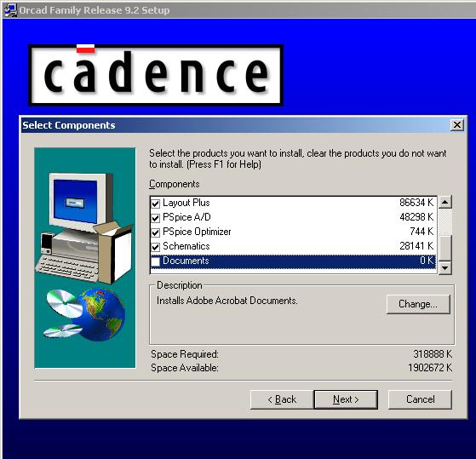Click the components list up arrow
This screenshot has width=476, height=459.
tap(445, 202)
